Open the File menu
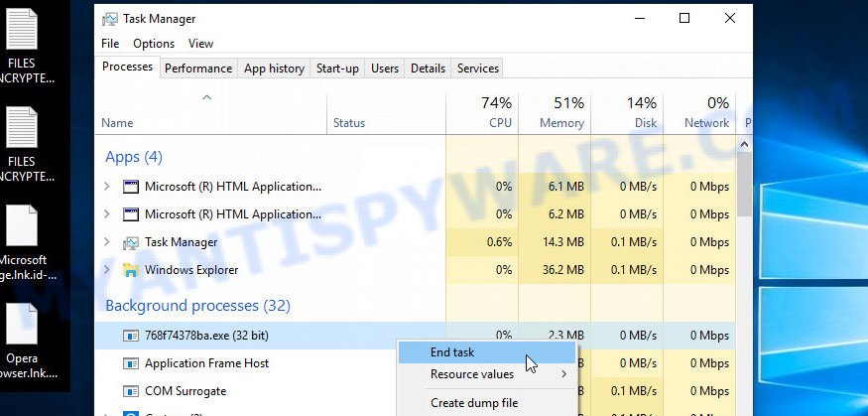Viewport: 868px width, 416px height. pyautogui.click(x=110, y=44)
